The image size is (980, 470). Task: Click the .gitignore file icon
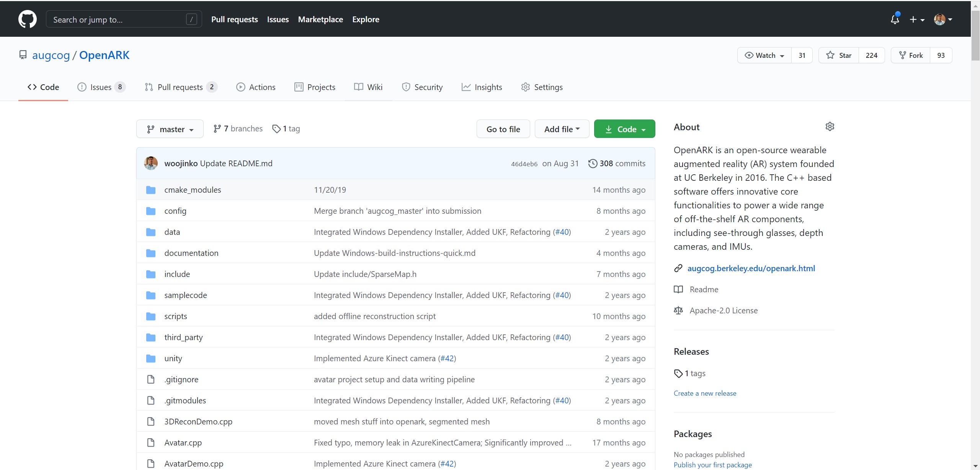tap(151, 379)
